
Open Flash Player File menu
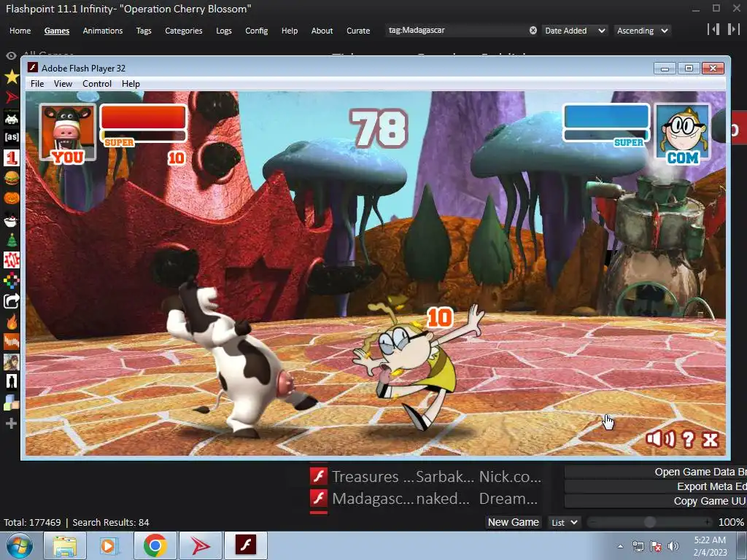[37, 84]
